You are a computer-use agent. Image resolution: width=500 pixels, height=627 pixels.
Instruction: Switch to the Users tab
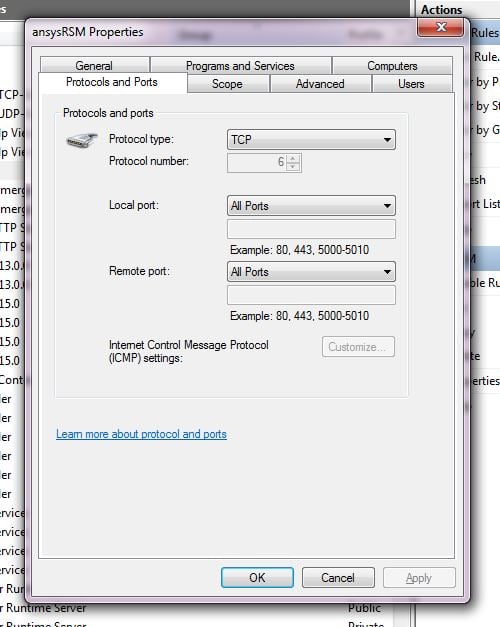[x=412, y=84]
